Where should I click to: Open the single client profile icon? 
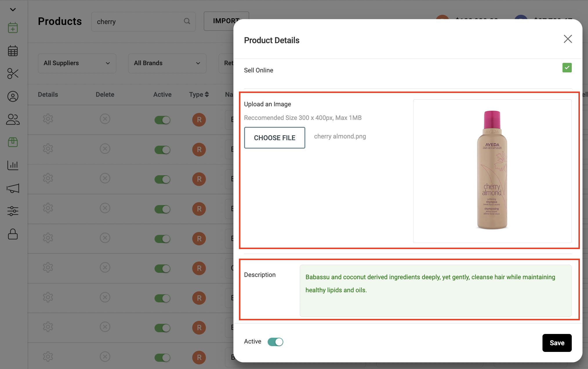coord(13,96)
